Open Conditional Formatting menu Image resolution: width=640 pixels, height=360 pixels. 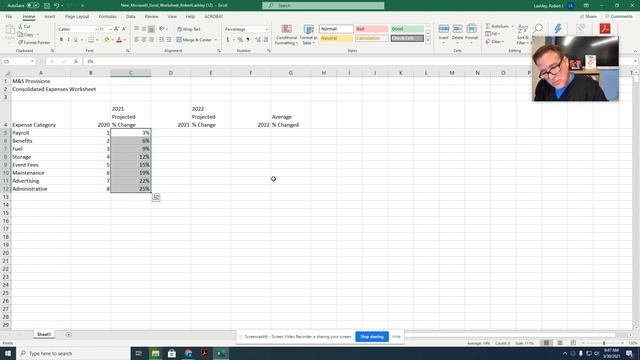(286, 34)
